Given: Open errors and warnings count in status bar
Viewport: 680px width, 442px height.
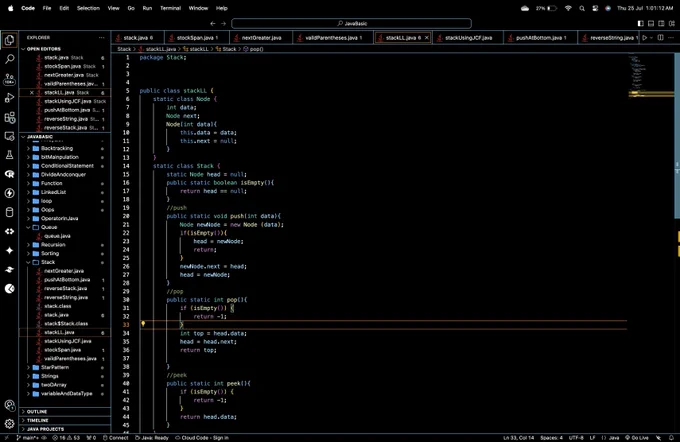Looking at the screenshot, I should coord(66,438).
